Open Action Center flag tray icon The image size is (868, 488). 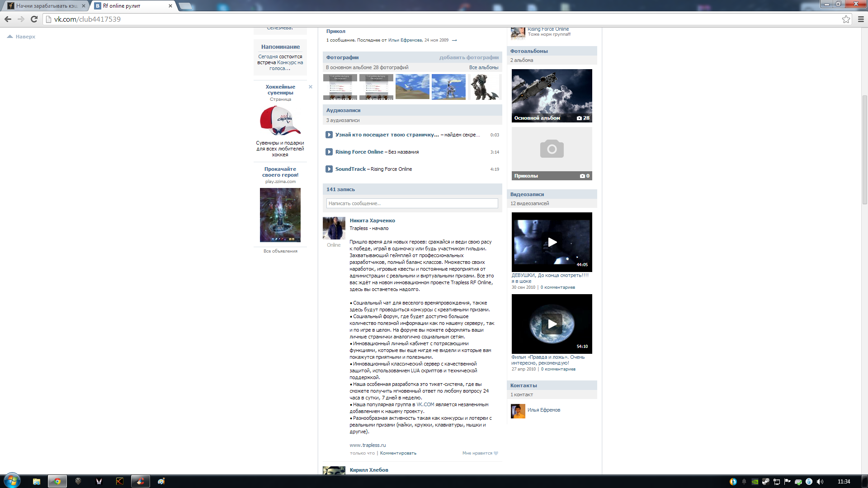[787, 482]
